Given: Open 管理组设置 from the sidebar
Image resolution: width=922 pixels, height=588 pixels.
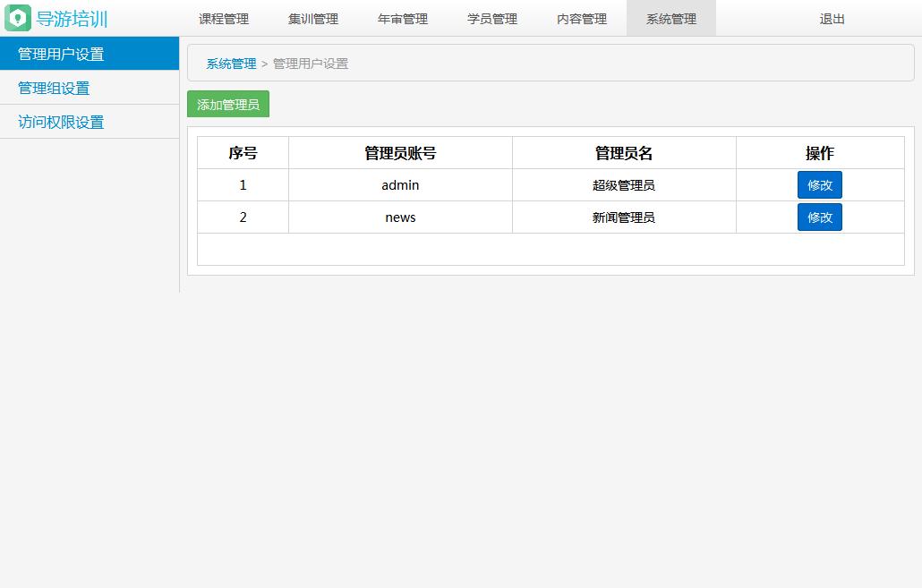Looking at the screenshot, I should [53, 88].
